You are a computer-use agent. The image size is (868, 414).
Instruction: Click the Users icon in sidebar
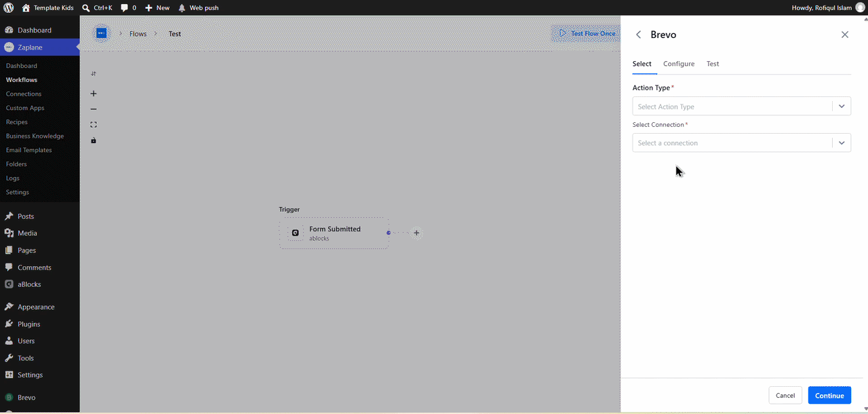pos(9,341)
